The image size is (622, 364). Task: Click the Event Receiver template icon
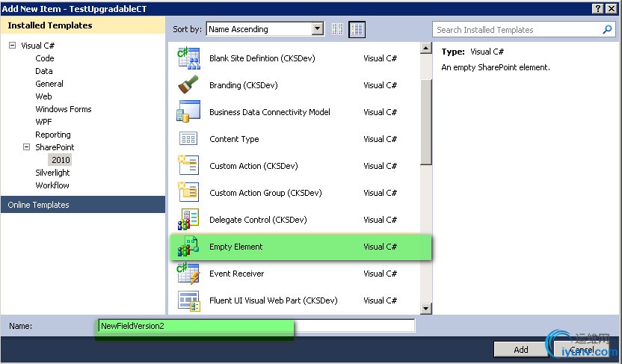coord(188,274)
